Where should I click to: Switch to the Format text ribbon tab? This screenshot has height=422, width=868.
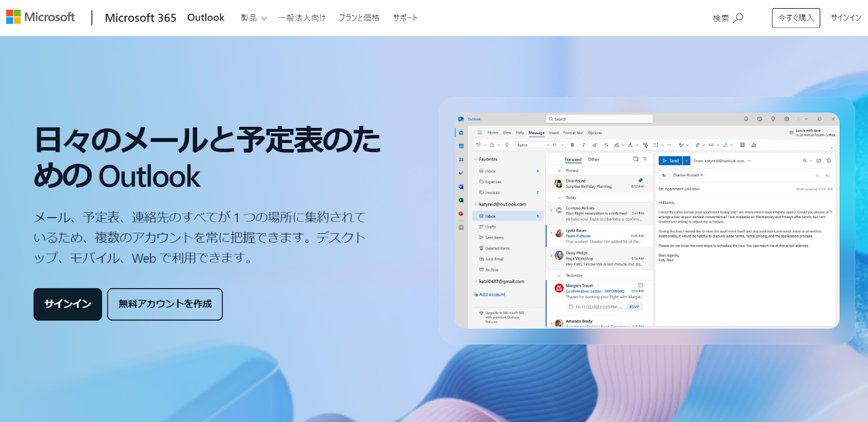(x=573, y=132)
